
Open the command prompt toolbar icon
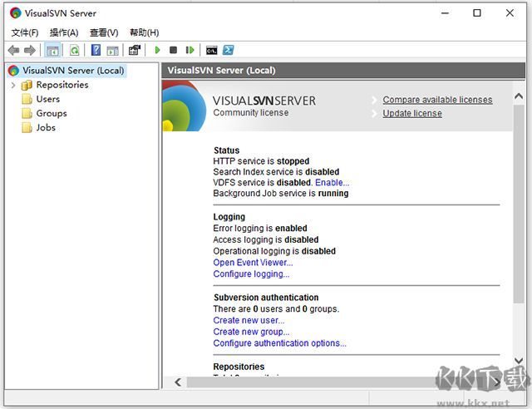[x=212, y=51]
